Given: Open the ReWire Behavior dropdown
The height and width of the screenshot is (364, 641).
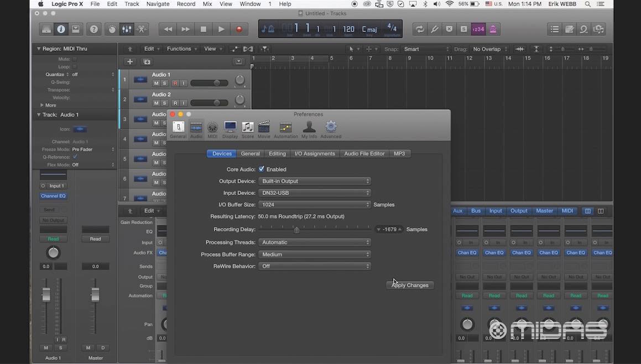Looking at the screenshot, I should tap(314, 266).
